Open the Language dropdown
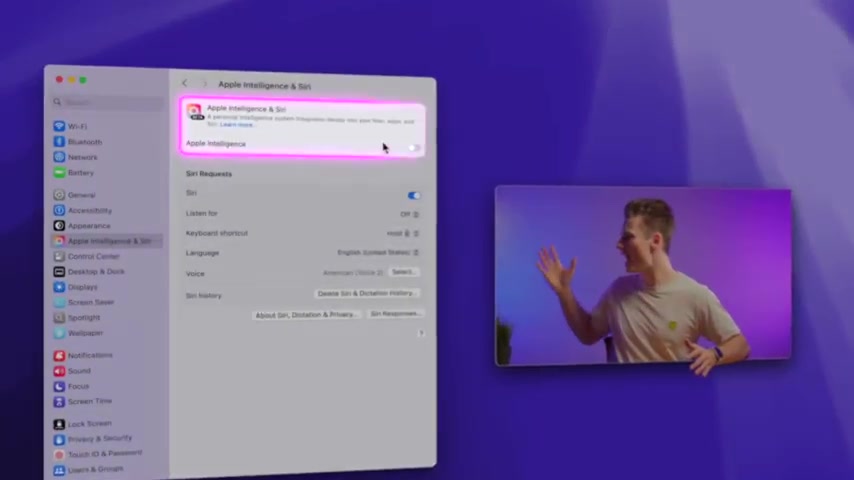The image size is (854, 480). point(378,252)
